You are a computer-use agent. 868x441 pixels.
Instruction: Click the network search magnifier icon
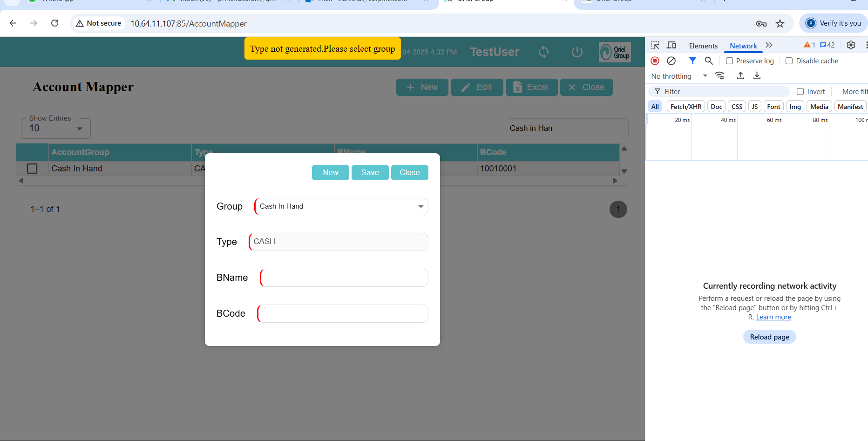[709, 61]
